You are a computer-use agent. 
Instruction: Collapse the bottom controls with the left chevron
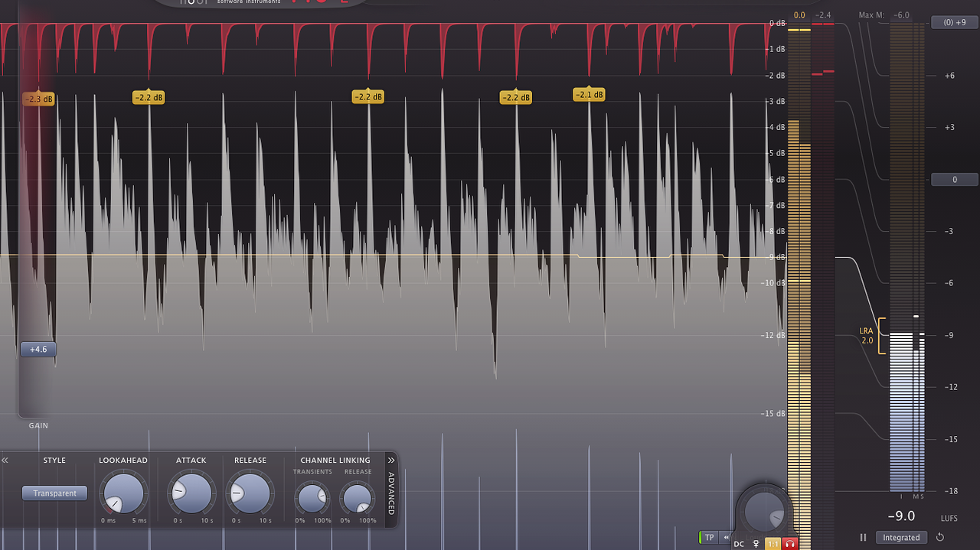pos(5,460)
